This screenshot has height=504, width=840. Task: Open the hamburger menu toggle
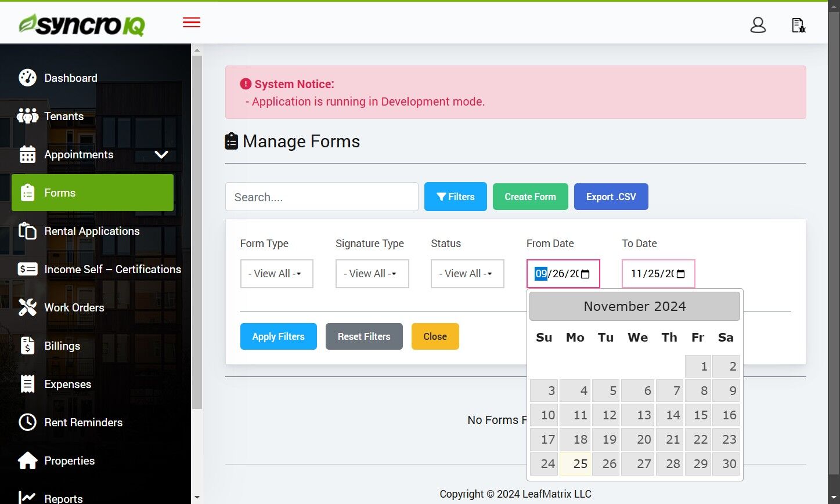pyautogui.click(x=191, y=23)
